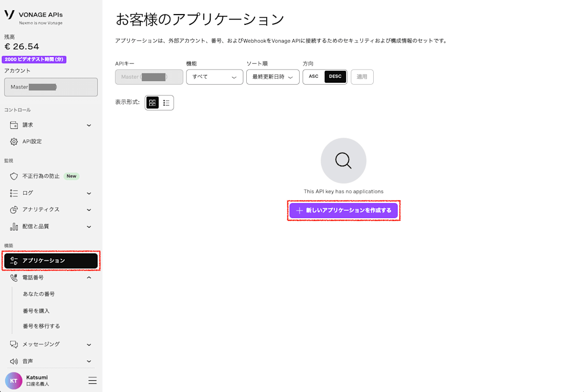Image resolution: width=584 pixels, height=392 pixels.
Task: Click the 2000 ビデオテスト時間 badge
Action: (34, 59)
